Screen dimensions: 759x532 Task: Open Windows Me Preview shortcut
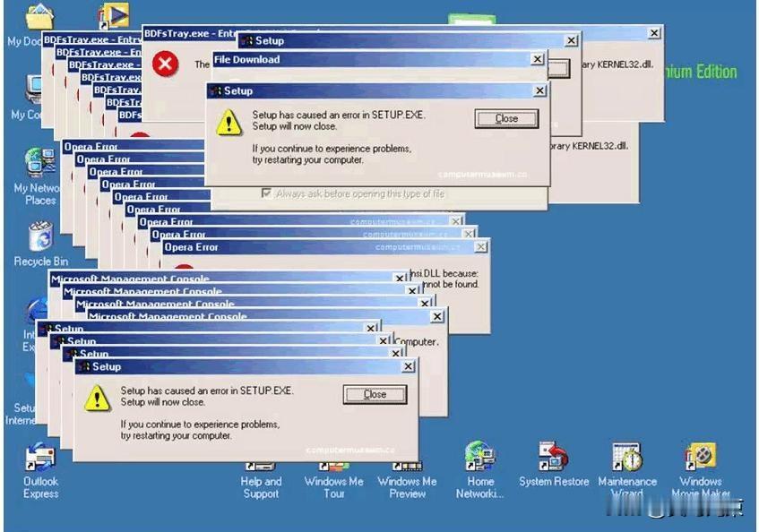[407, 467]
